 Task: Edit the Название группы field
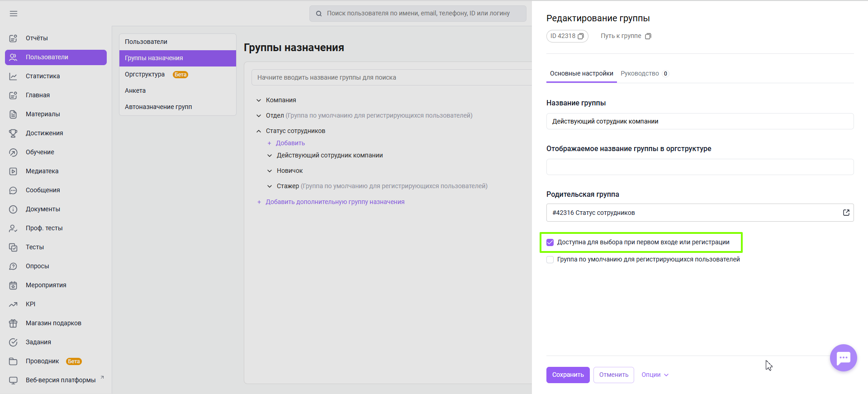click(700, 121)
